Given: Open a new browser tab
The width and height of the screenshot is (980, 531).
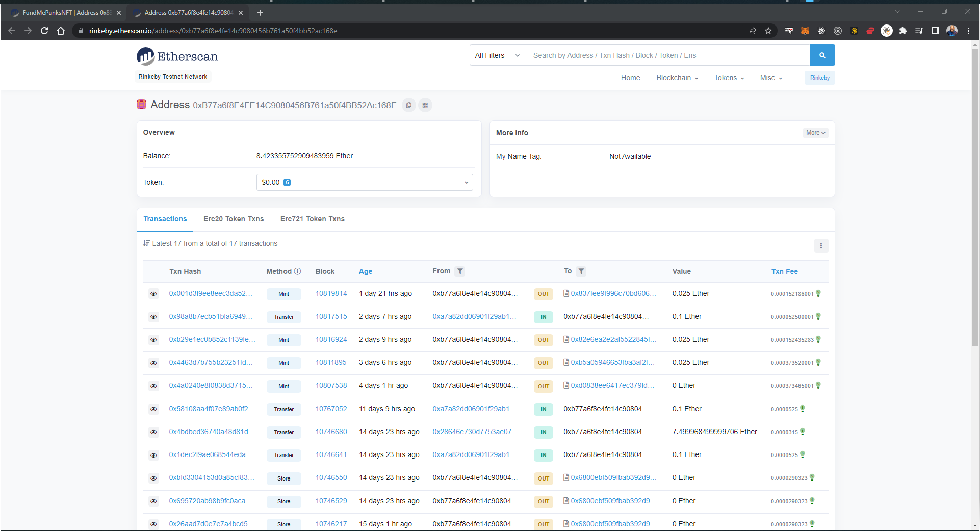Looking at the screenshot, I should [260, 13].
